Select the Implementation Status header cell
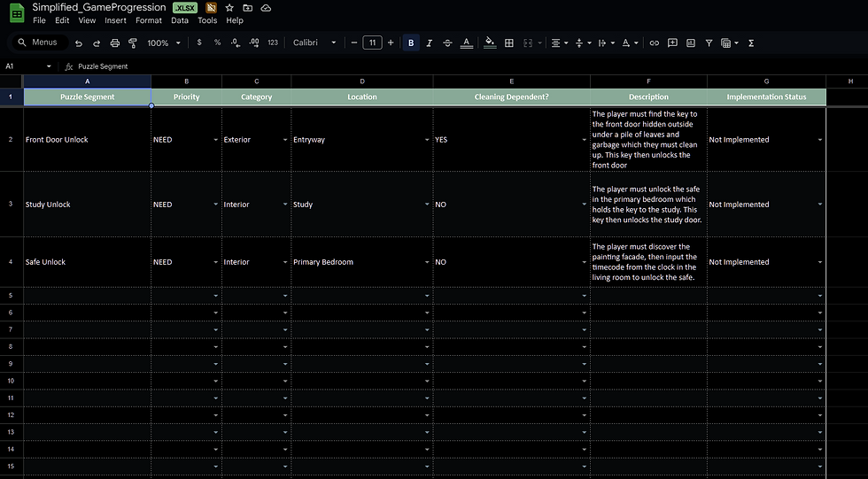The image size is (868, 479). tap(766, 97)
